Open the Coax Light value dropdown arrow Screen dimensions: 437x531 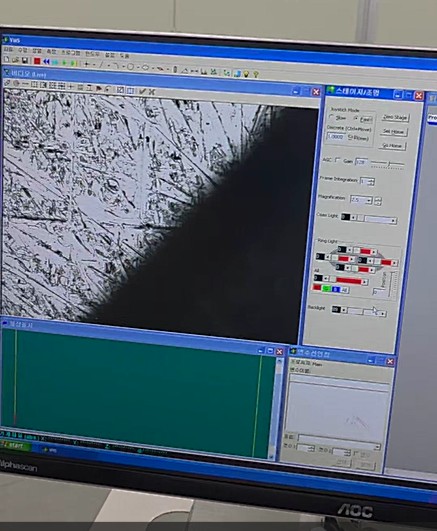click(x=354, y=218)
